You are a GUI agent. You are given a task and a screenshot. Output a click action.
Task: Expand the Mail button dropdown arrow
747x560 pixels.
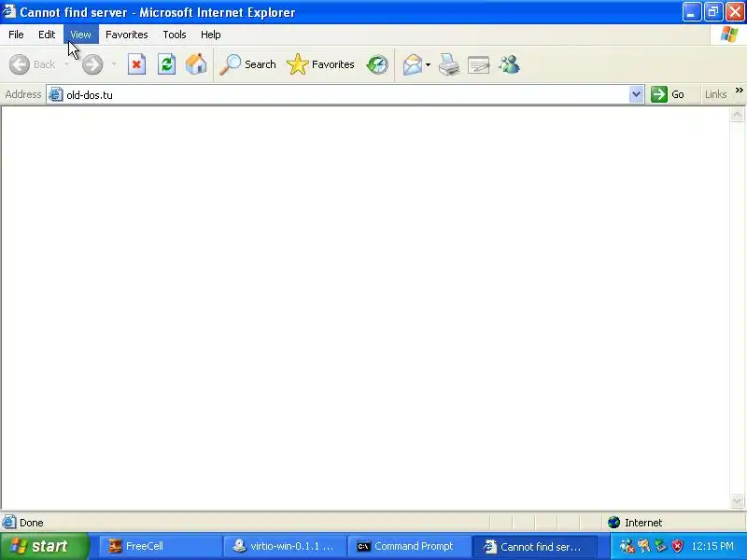428,64
